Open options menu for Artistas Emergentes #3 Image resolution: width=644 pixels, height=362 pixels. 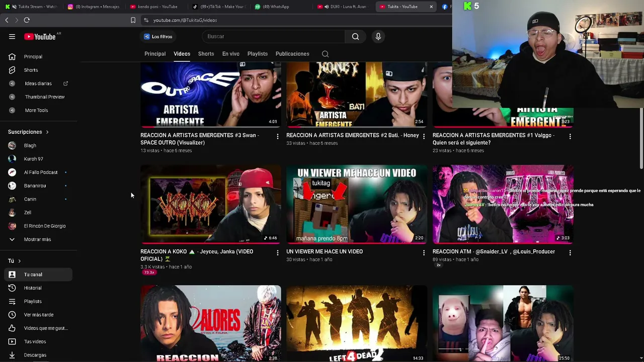277,136
